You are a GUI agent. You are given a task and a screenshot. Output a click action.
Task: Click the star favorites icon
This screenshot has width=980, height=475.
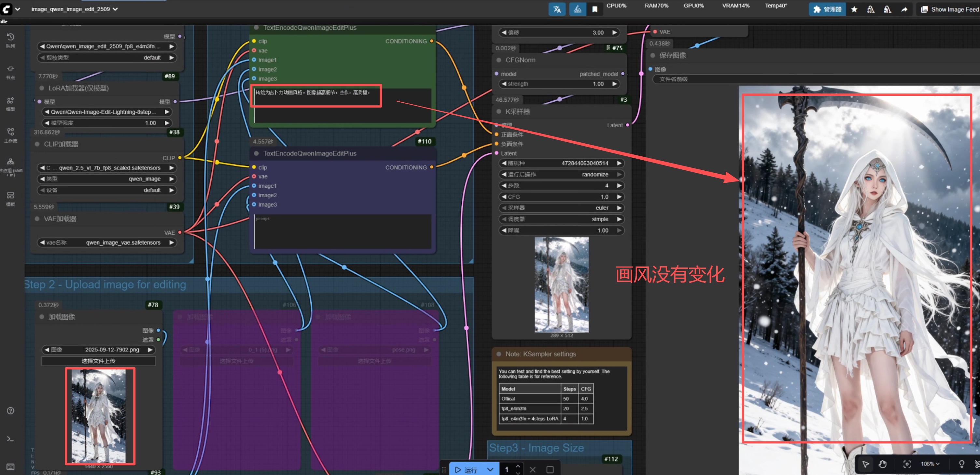pos(854,9)
